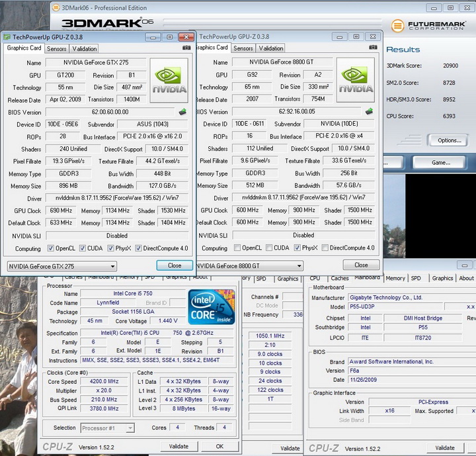Open Graphics tab in middle CPU-Z window
Image resolution: width=476 pixels, height=456 pixels.
tap(288, 279)
